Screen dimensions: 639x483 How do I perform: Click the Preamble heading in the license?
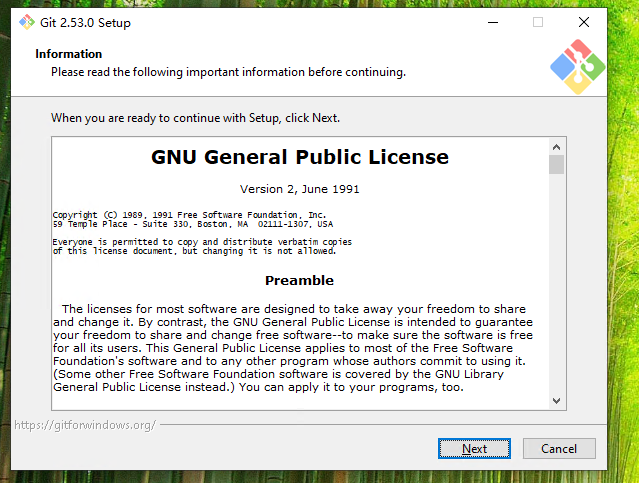pyautogui.click(x=299, y=280)
